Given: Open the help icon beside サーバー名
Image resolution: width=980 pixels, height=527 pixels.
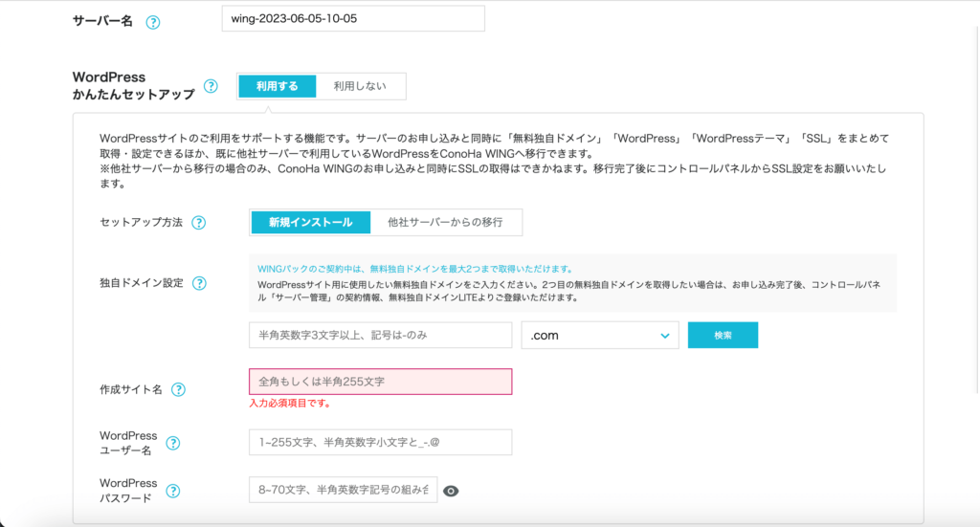Looking at the screenshot, I should pyautogui.click(x=152, y=23).
